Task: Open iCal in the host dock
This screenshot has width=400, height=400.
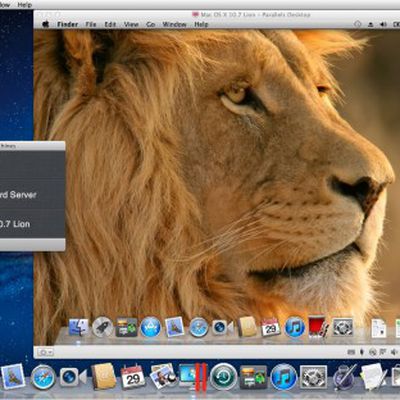Action: (x=133, y=377)
